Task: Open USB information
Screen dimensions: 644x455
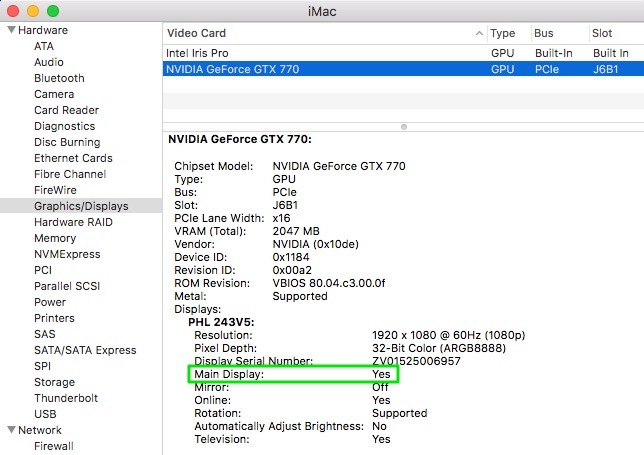Action: click(x=45, y=414)
